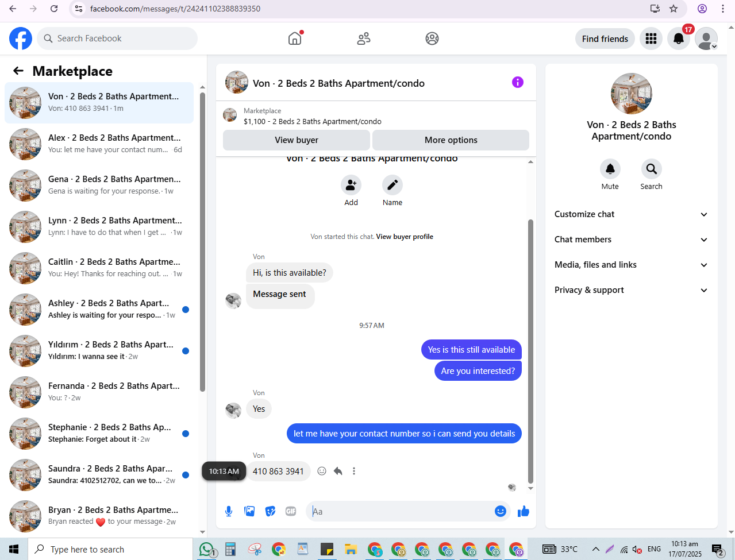Screen dimensions: 735x560
Task: Click Add people icon in chat
Action: (351, 185)
